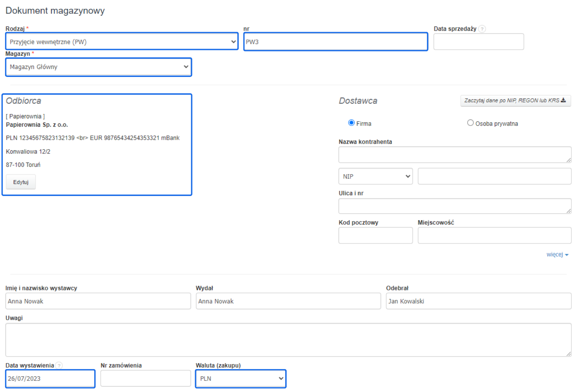Open the Magazyn Główny warehouse dropdown

98,67
